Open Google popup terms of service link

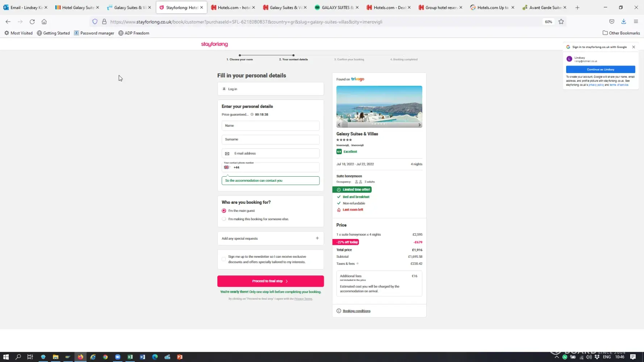(619, 85)
